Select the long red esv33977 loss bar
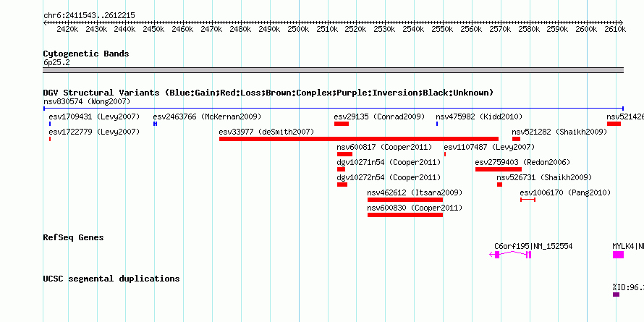 click(359, 139)
